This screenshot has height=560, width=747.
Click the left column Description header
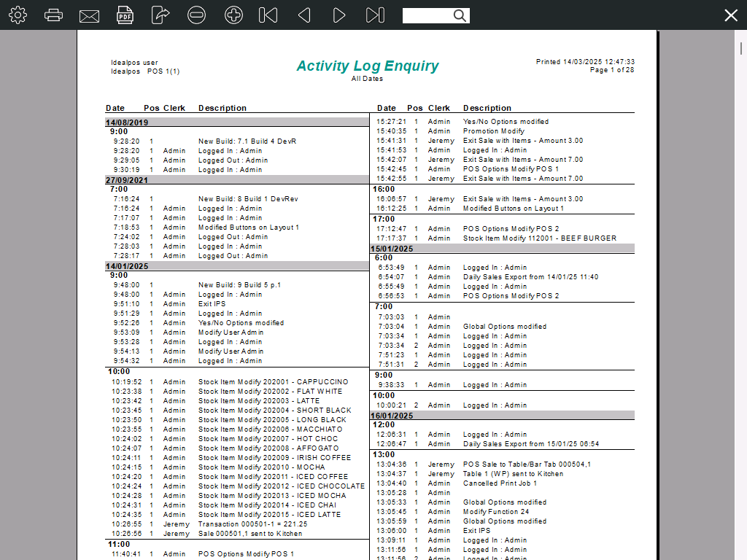click(222, 108)
